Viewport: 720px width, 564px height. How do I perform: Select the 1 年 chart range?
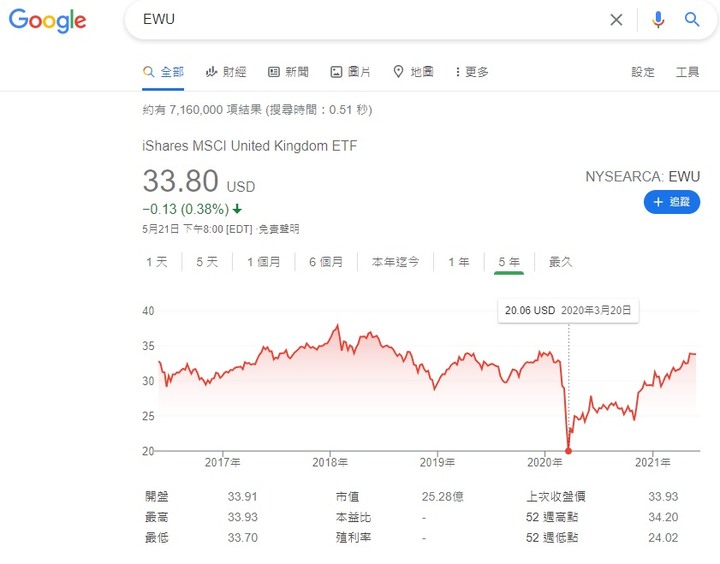(459, 262)
